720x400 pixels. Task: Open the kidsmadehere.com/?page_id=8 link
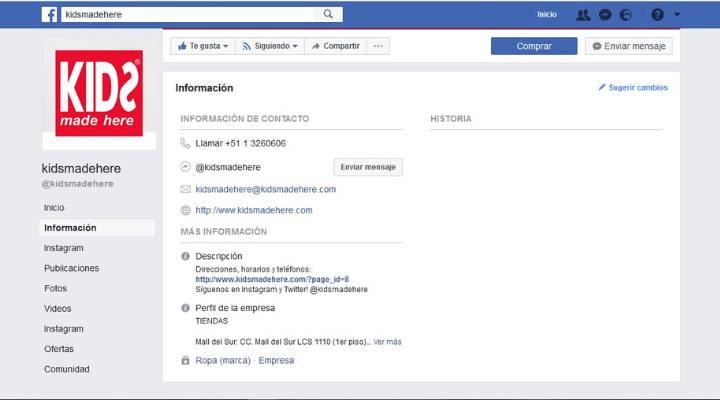(272, 279)
